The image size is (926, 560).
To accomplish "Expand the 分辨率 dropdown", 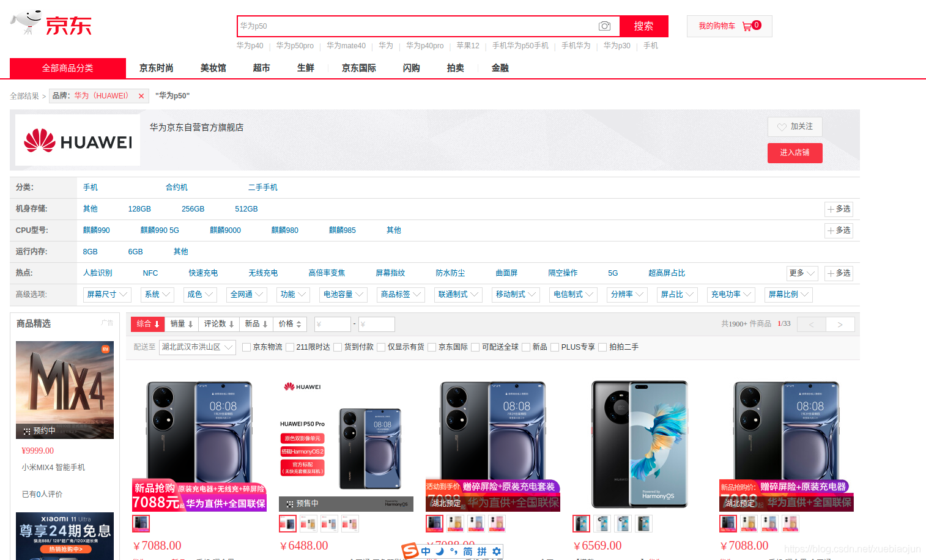I will point(627,295).
